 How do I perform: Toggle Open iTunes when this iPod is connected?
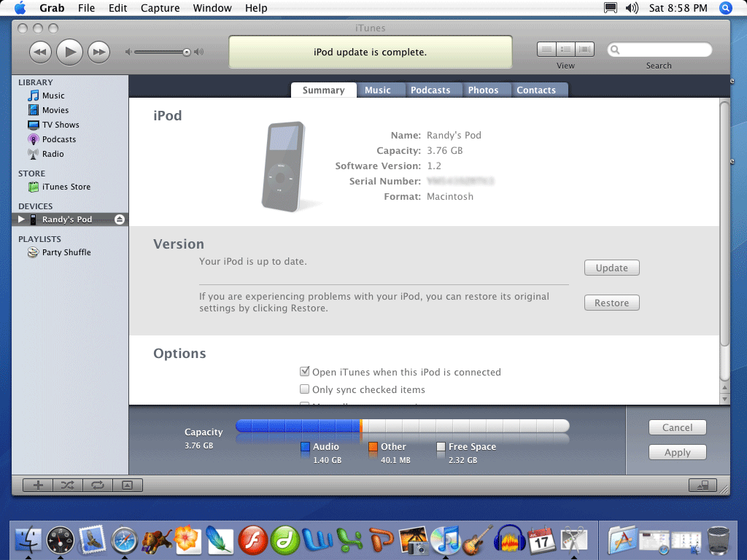pyautogui.click(x=304, y=371)
